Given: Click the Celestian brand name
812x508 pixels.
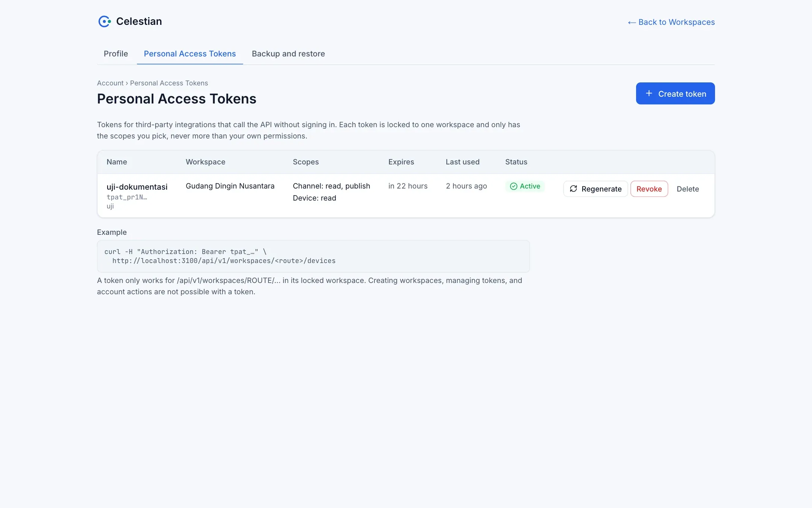Looking at the screenshot, I should (139, 21).
